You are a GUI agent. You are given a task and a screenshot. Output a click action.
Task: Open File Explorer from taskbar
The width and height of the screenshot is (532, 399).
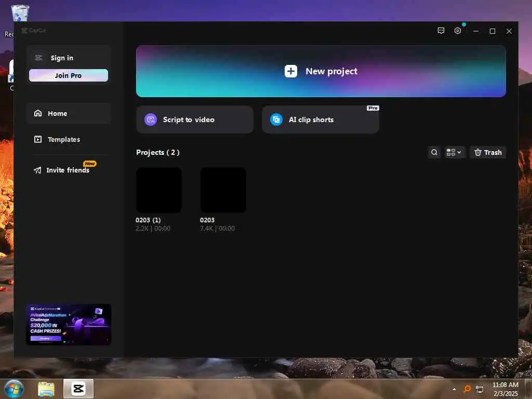(x=46, y=389)
